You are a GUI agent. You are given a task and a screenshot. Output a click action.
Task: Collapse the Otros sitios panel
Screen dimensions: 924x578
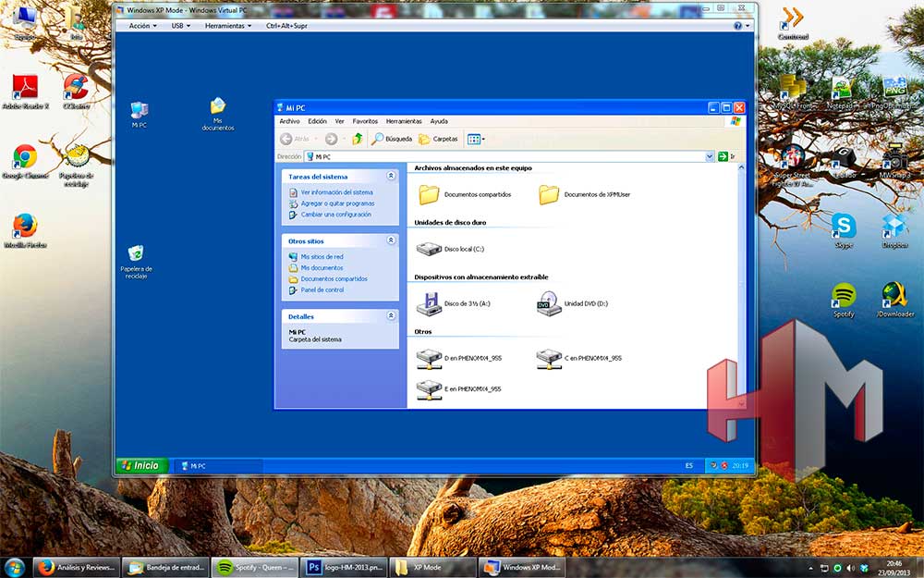pos(390,240)
